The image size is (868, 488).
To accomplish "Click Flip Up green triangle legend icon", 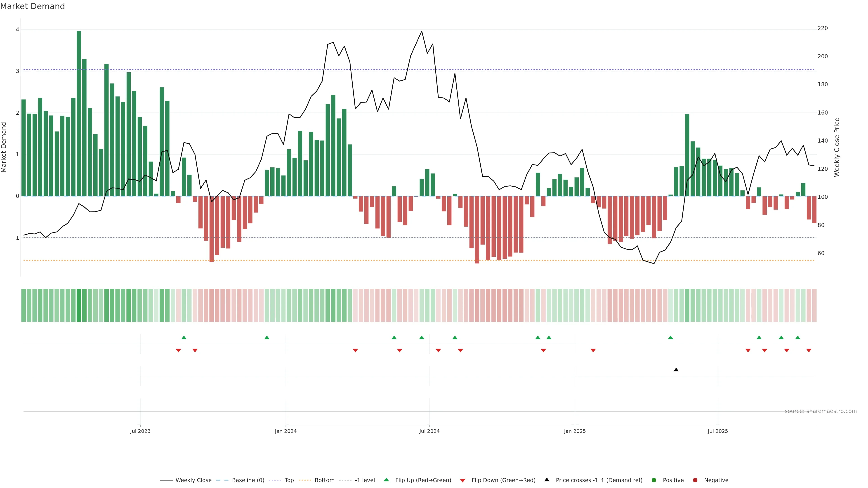I will [387, 480].
